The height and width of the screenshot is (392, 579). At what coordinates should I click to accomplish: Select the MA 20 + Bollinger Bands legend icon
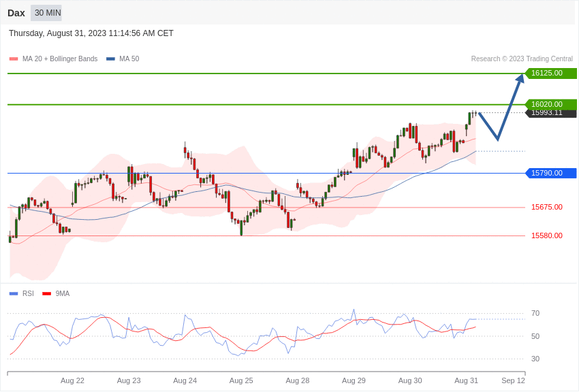click(x=13, y=59)
